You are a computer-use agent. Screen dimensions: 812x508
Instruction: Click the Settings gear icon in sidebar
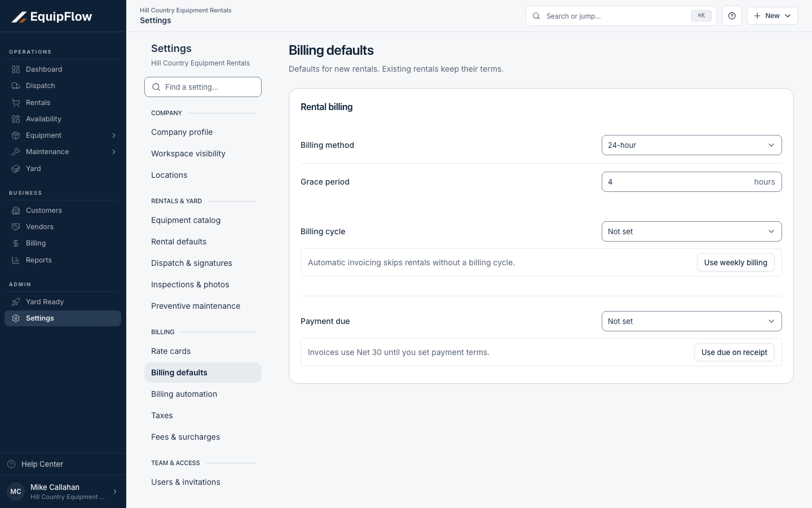coord(16,318)
